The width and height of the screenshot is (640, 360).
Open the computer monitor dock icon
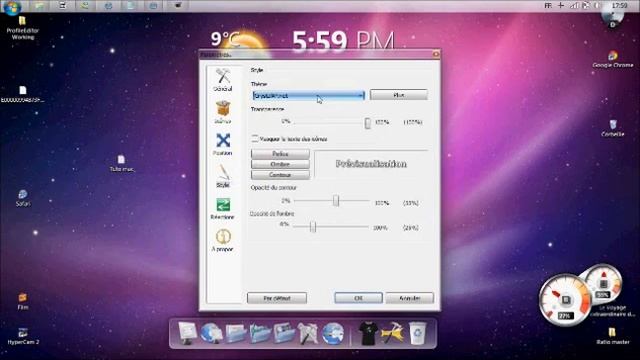tap(187, 333)
